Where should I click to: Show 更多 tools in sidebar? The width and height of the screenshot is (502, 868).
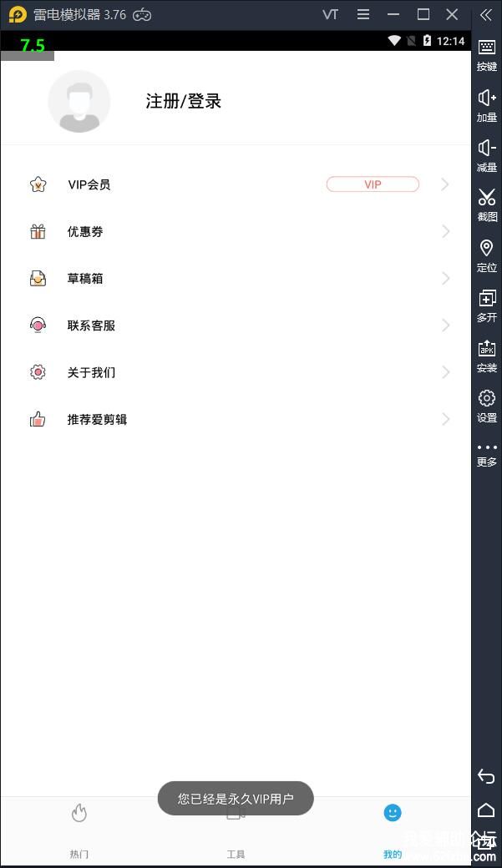(x=486, y=456)
